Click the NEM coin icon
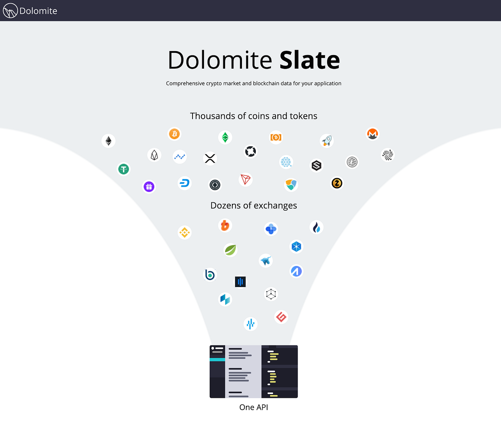 pos(291,184)
